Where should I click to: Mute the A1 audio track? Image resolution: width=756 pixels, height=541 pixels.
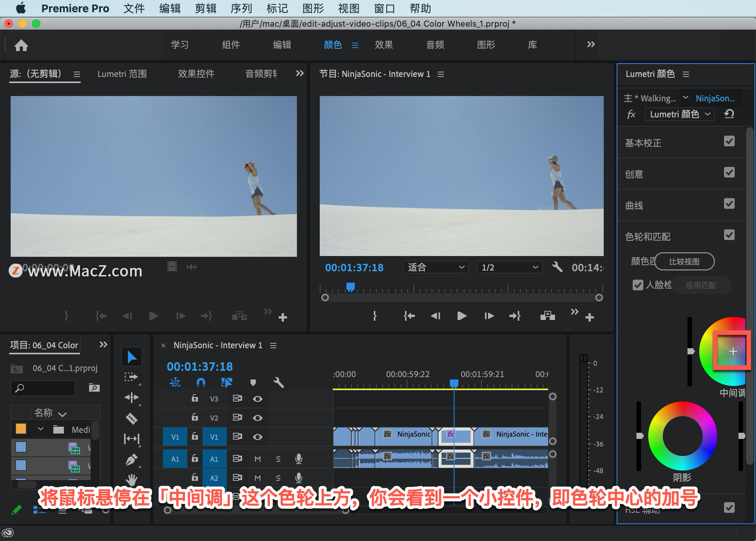click(x=258, y=459)
